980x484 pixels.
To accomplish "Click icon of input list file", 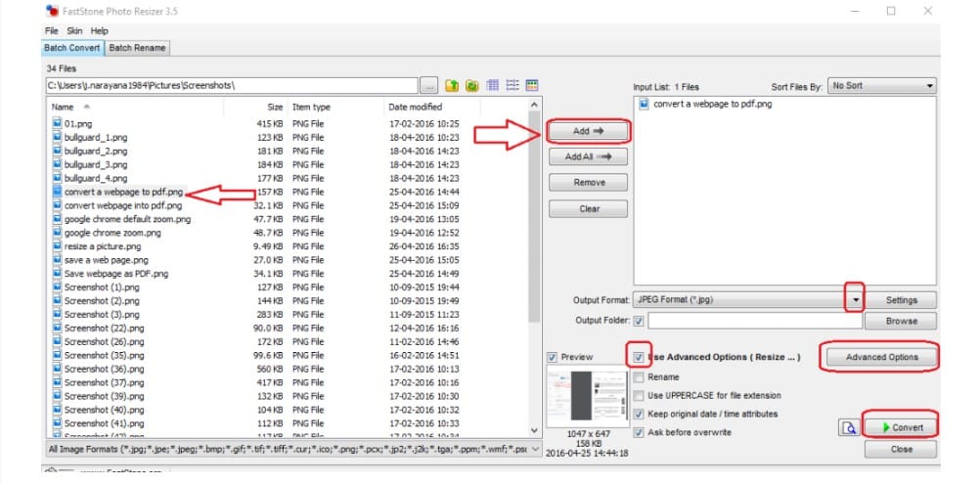I will point(645,105).
